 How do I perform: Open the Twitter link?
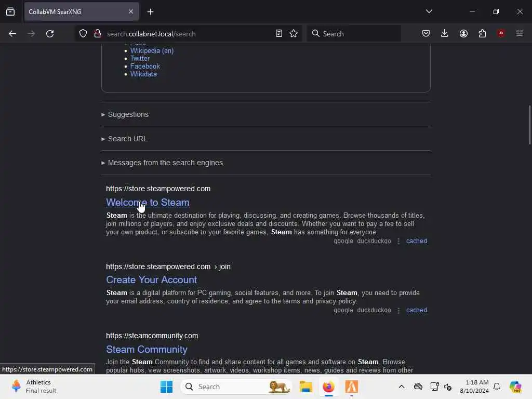140,58
